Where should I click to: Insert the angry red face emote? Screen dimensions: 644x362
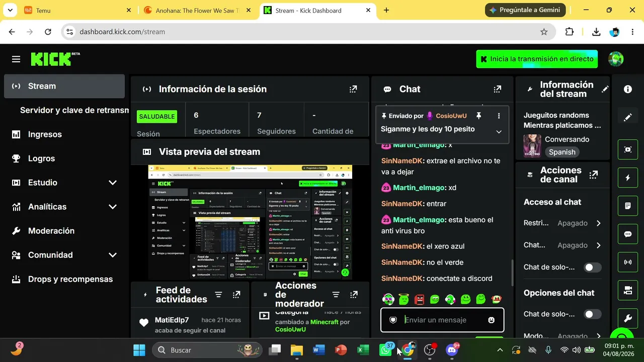pos(419,300)
